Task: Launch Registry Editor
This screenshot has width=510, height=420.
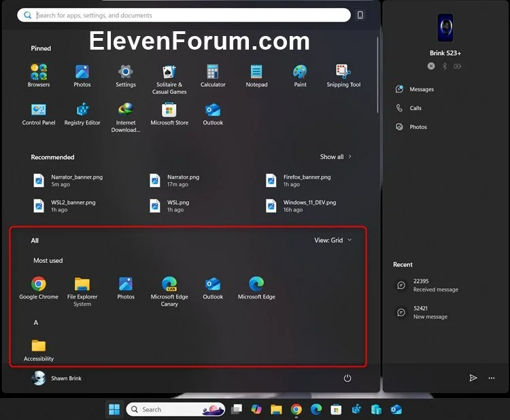Action: pos(82,114)
